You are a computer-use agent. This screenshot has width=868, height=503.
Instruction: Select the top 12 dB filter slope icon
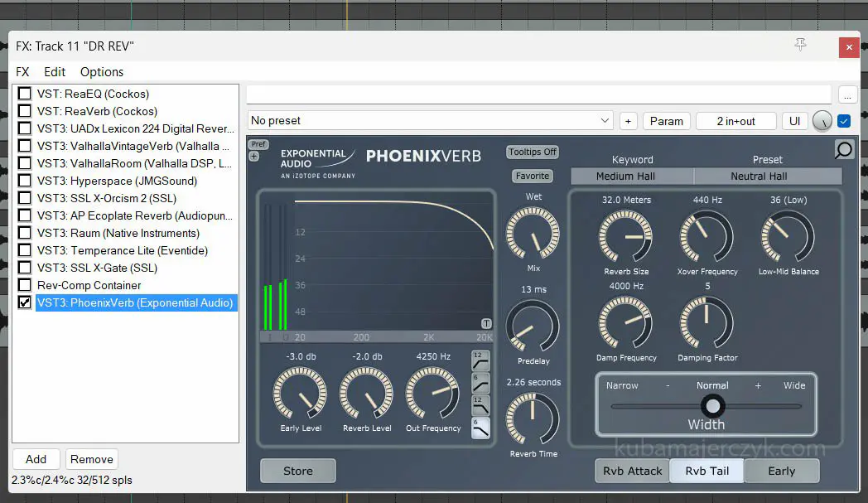click(480, 360)
